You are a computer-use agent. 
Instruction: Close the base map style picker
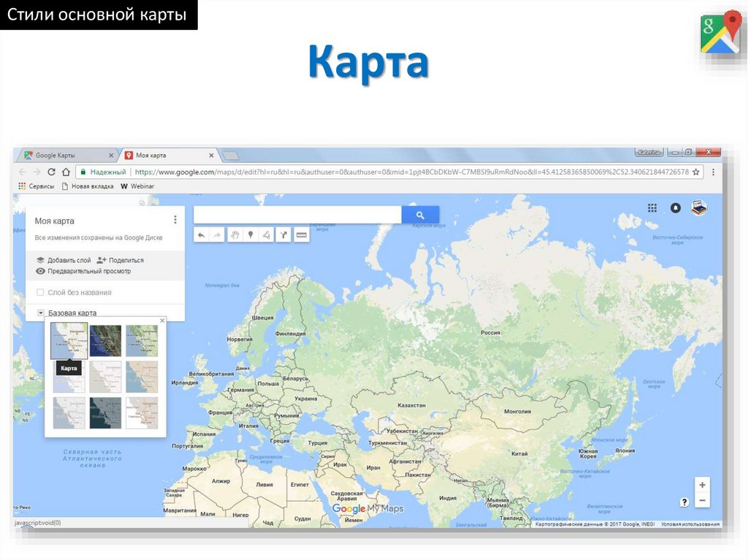point(162,321)
